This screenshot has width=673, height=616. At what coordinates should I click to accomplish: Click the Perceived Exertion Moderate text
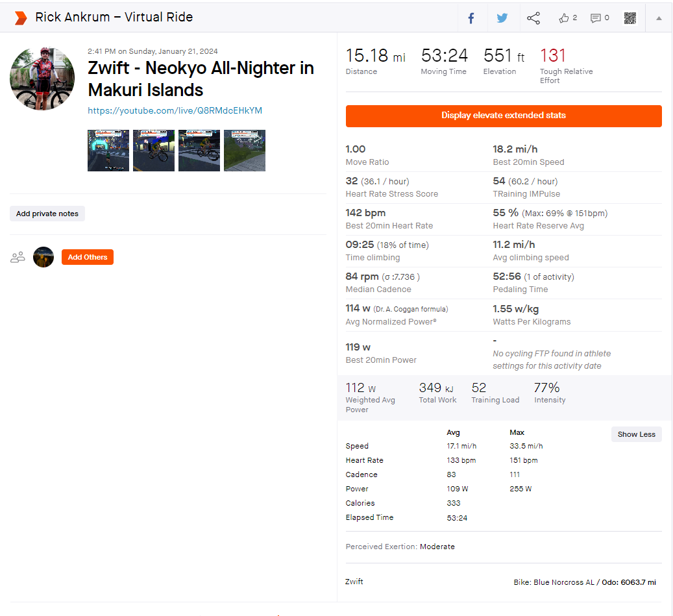(400, 547)
